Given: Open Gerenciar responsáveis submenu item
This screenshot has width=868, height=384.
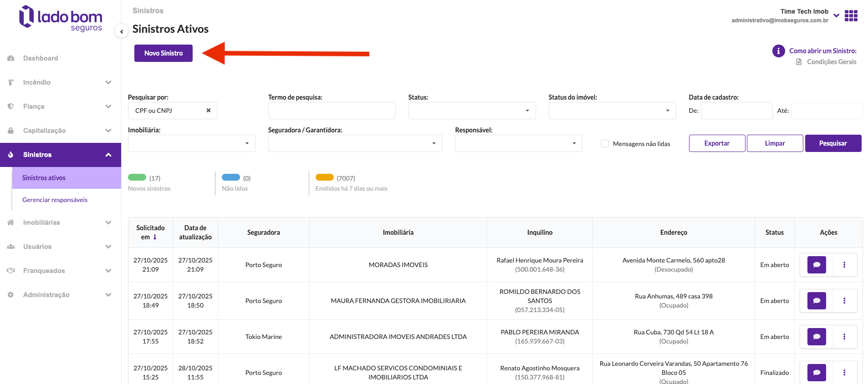Looking at the screenshot, I should click(55, 200).
